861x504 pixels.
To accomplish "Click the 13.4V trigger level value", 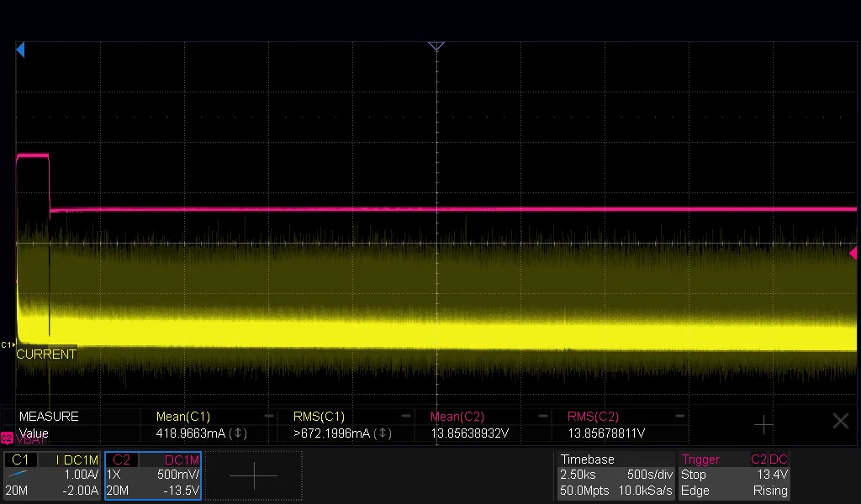I will 773,475.
